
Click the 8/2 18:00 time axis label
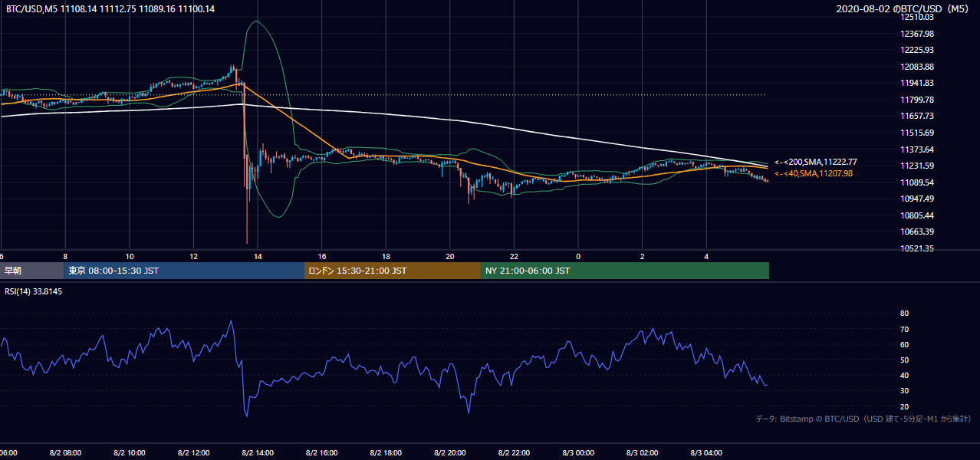pos(386,453)
